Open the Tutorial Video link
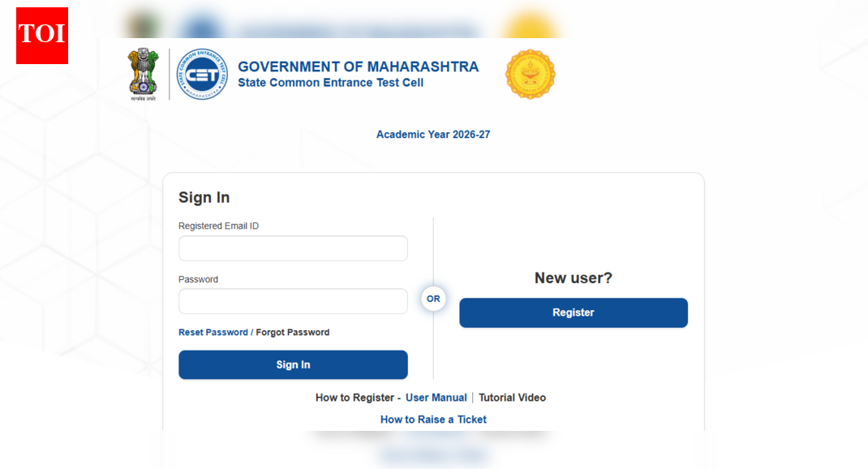Image resolution: width=868 pixels, height=469 pixels. 512,398
